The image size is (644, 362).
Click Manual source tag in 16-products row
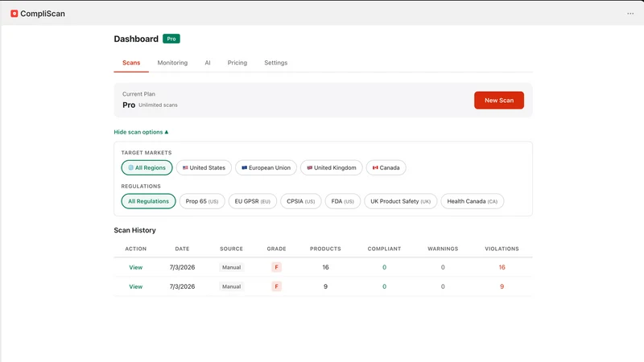[x=232, y=267]
